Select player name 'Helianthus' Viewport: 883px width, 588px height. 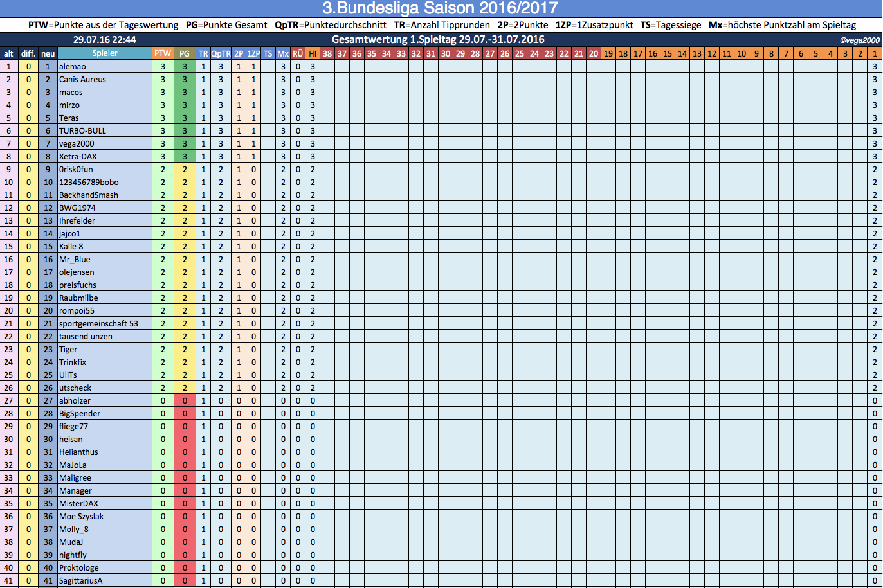[x=78, y=452]
